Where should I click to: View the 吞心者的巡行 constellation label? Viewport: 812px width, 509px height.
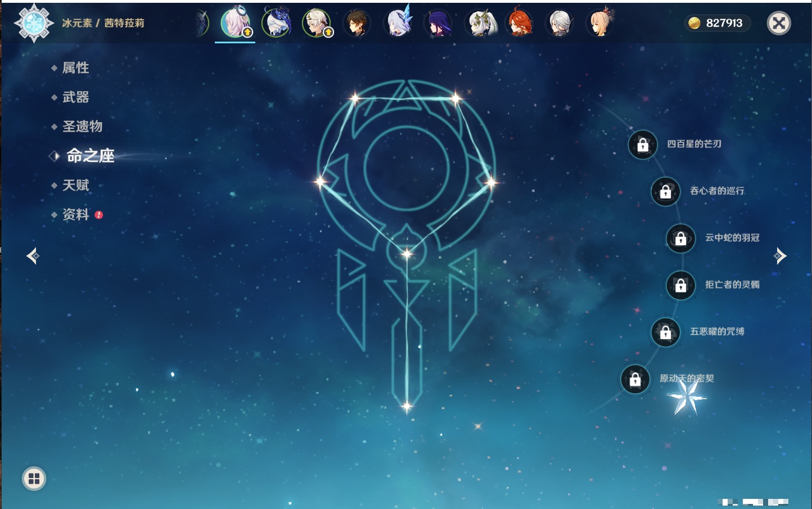[717, 191]
